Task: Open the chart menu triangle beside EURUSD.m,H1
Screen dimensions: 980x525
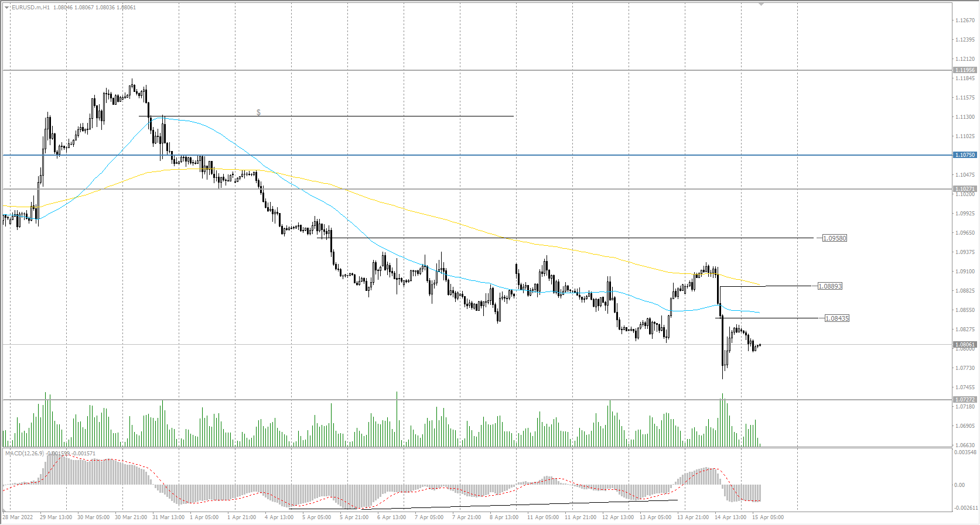Action: point(7,8)
